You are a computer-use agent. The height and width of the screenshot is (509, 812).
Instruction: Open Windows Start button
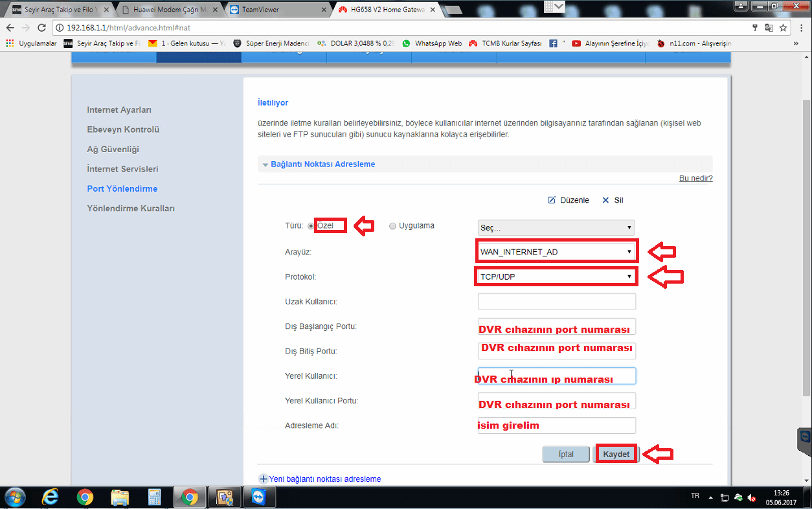point(14,497)
